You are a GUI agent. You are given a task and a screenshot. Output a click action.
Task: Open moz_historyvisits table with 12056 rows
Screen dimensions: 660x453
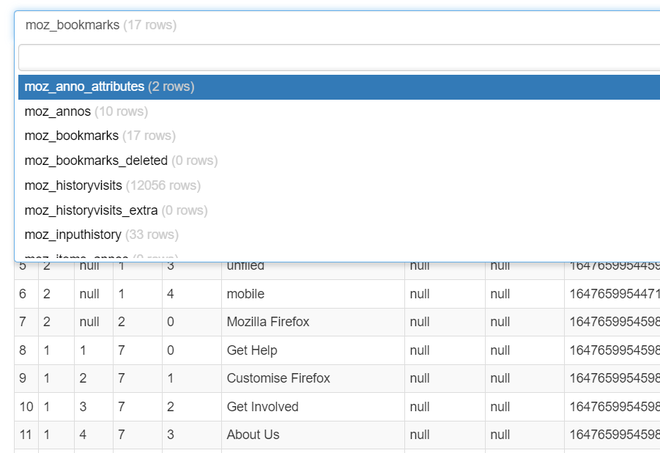339,186
